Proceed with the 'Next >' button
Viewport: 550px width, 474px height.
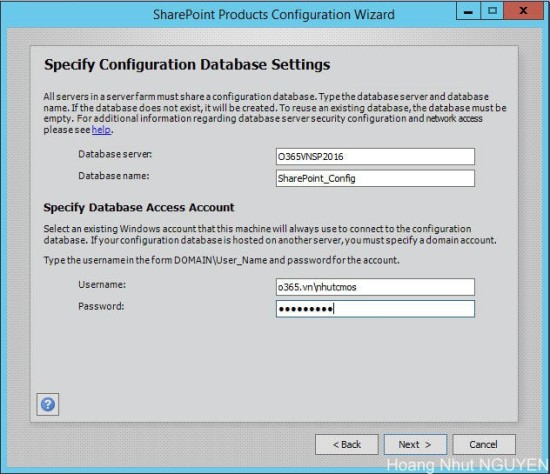point(415,445)
